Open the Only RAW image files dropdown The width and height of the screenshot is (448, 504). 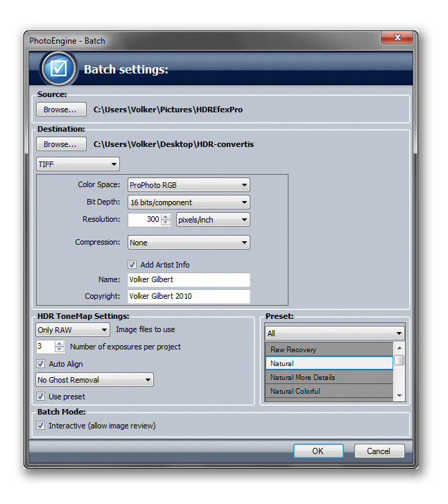73,330
